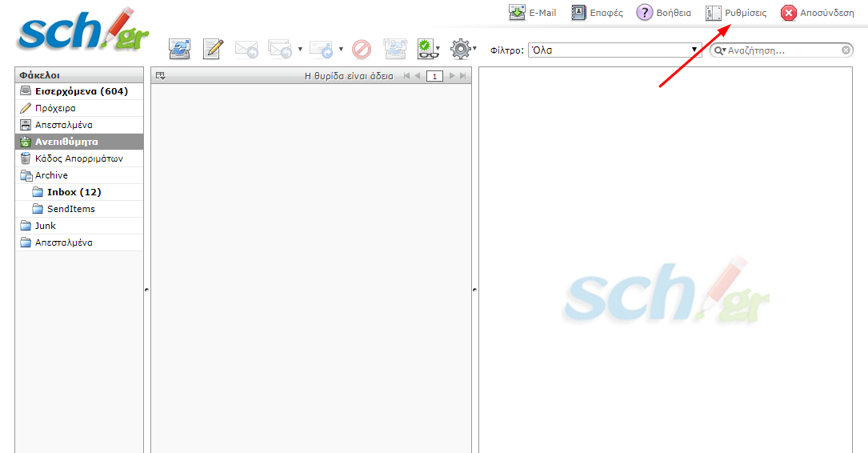Image resolution: width=868 pixels, height=453 pixels.
Task: Click the Forward message icon
Action: coord(321,50)
